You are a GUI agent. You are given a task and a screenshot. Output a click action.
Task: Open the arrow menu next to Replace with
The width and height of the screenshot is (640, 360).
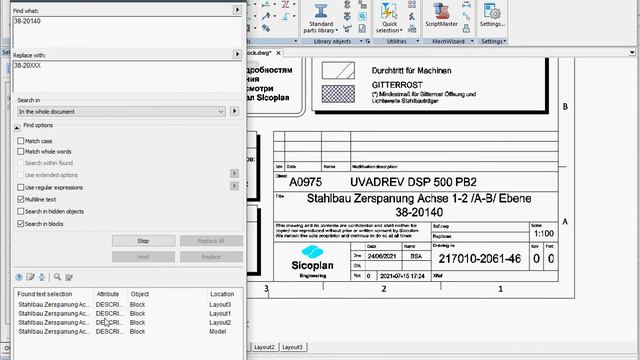(x=237, y=54)
